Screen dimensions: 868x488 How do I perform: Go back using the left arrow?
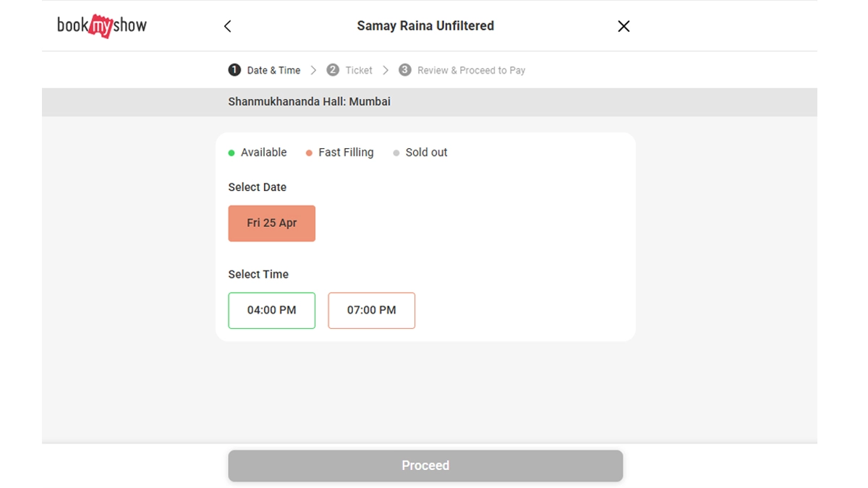tap(228, 27)
